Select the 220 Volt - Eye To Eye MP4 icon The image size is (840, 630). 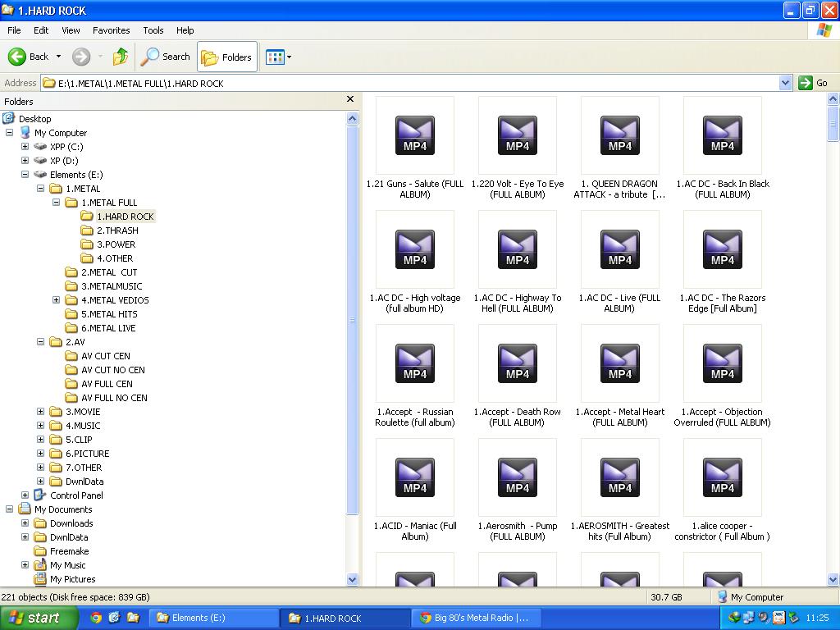[518, 135]
